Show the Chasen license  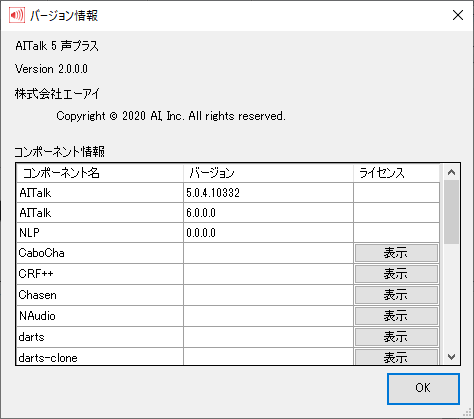pyautogui.click(x=396, y=295)
